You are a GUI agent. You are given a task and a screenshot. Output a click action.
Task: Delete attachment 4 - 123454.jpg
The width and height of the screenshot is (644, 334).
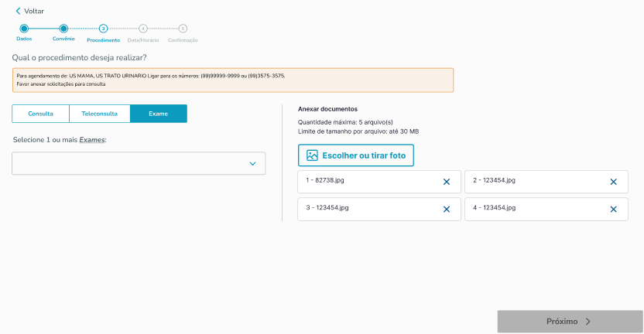[x=613, y=210]
